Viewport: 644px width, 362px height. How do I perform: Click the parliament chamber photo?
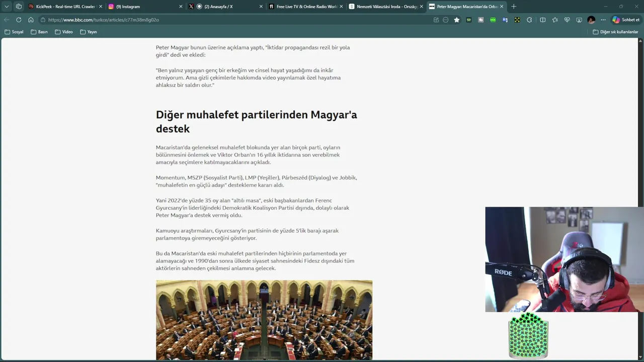coord(264,320)
